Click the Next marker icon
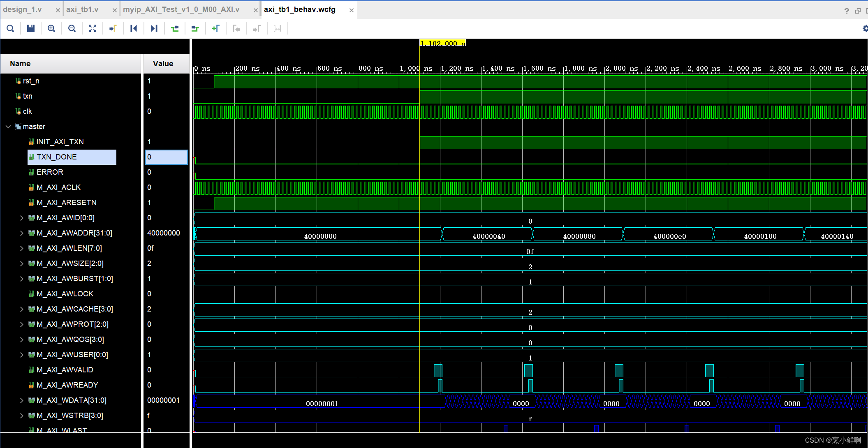Image resolution: width=868 pixels, height=448 pixels. (x=257, y=28)
